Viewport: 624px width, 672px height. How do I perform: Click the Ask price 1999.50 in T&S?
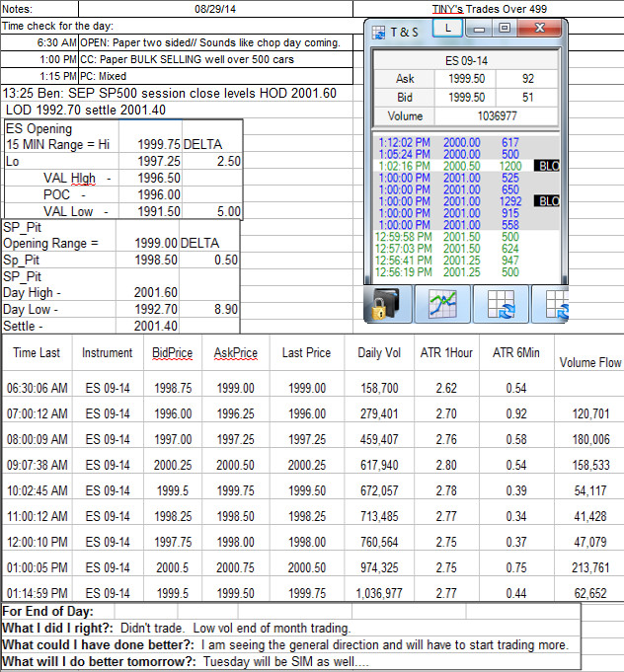coord(466,79)
